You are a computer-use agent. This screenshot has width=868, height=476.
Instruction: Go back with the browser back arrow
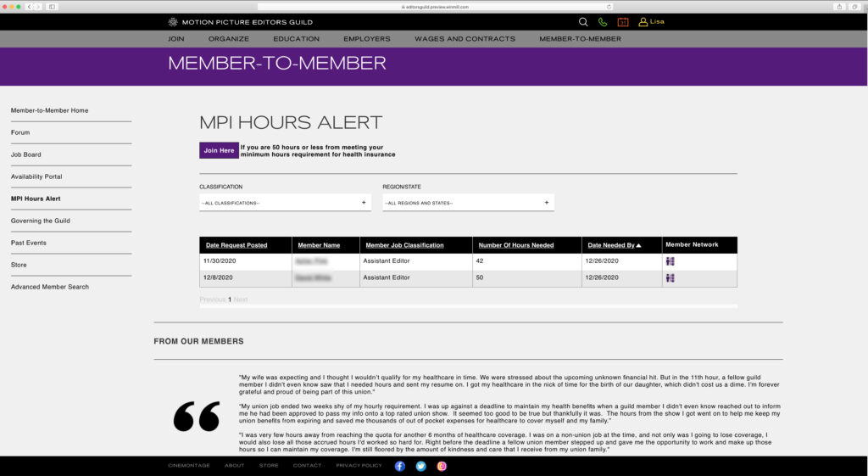click(30, 7)
